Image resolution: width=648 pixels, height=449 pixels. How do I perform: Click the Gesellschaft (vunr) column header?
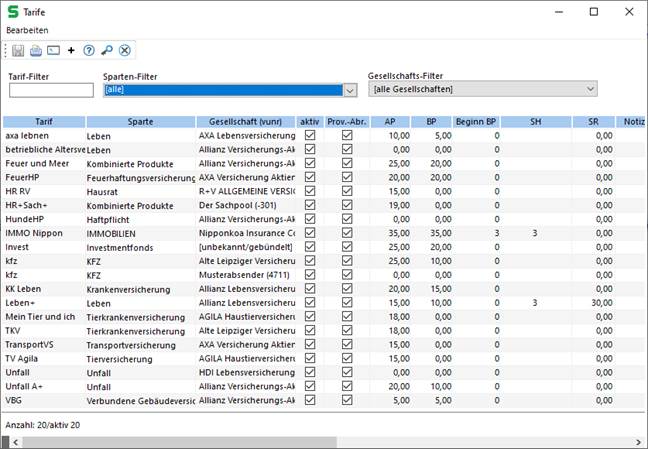(x=246, y=121)
